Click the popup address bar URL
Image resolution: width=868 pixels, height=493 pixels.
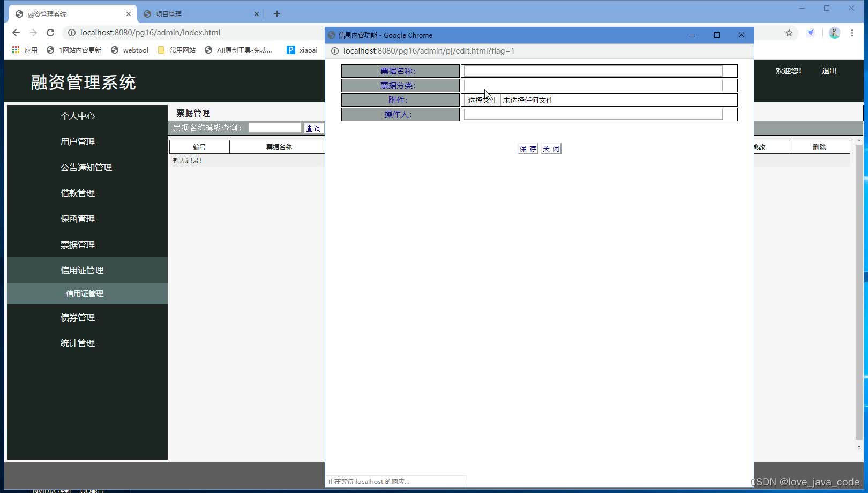pyautogui.click(x=429, y=51)
